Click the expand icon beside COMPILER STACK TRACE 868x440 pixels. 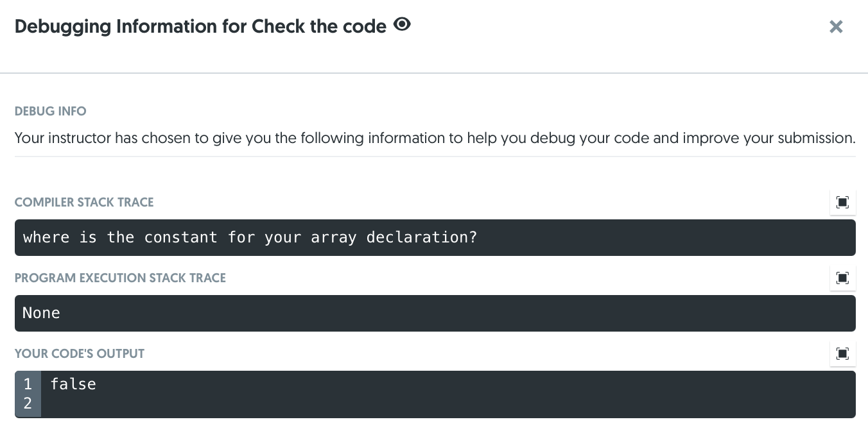pyautogui.click(x=842, y=202)
